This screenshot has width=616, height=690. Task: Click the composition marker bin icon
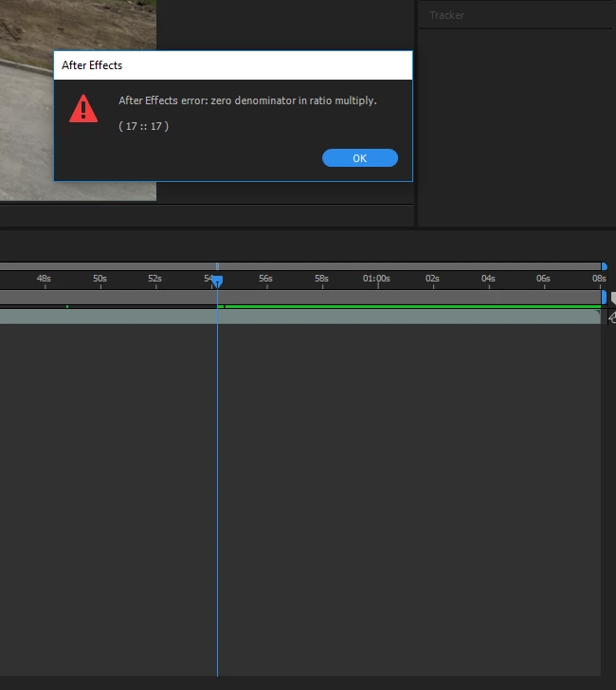613,299
